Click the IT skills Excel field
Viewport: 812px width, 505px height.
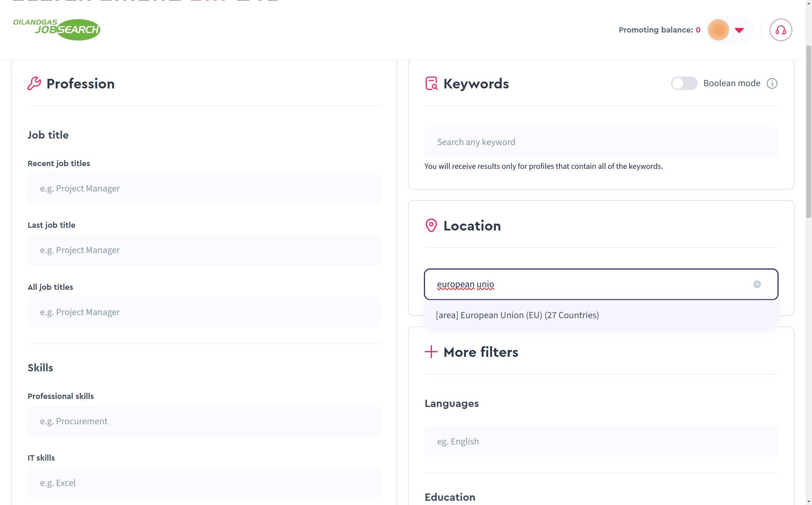(x=204, y=483)
